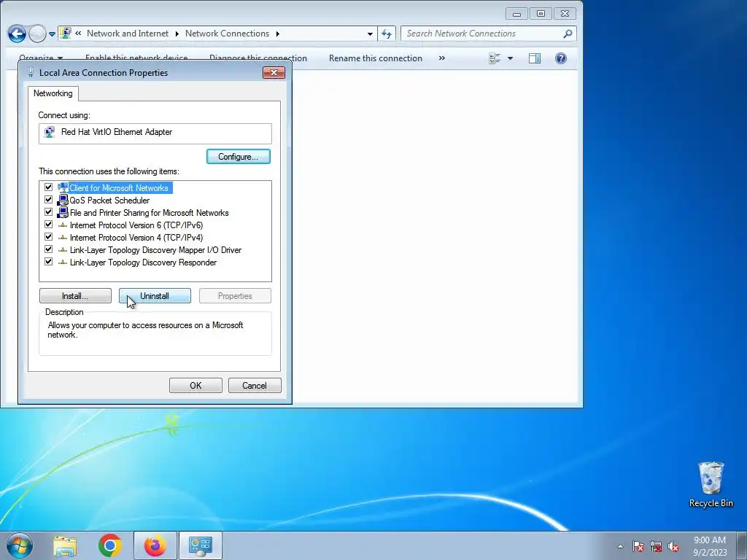The image size is (747, 560).
Task: Open Windows Explorer from taskbar
Action: click(65, 545)
